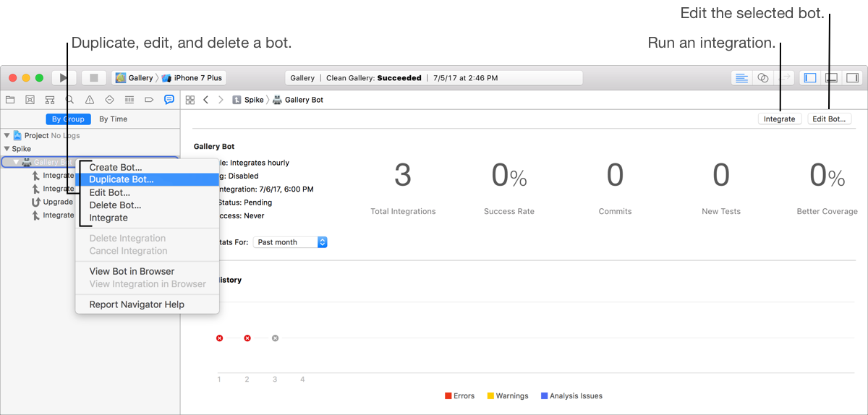
Task: Choose Duplicate Bot... from the context menu
Action: pos(122,179)
